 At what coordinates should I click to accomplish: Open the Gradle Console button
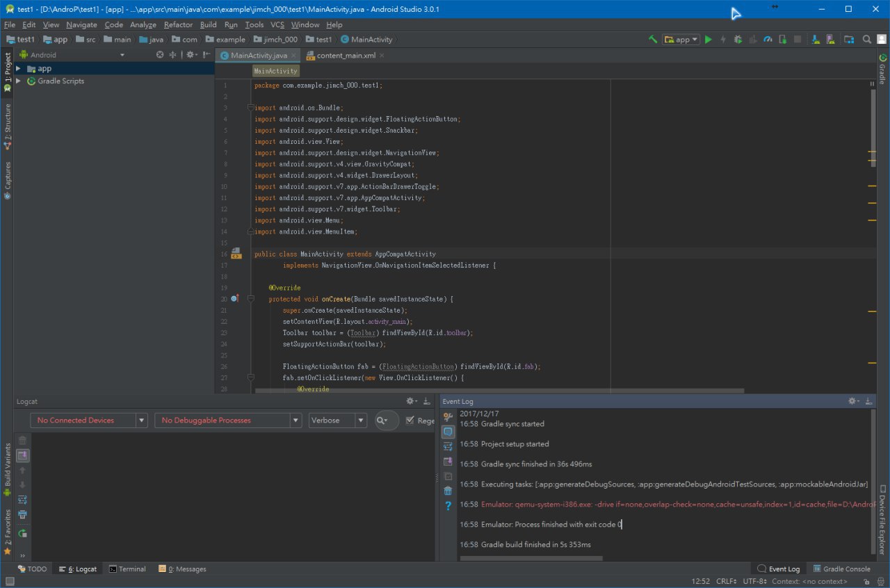click(841, 569)
